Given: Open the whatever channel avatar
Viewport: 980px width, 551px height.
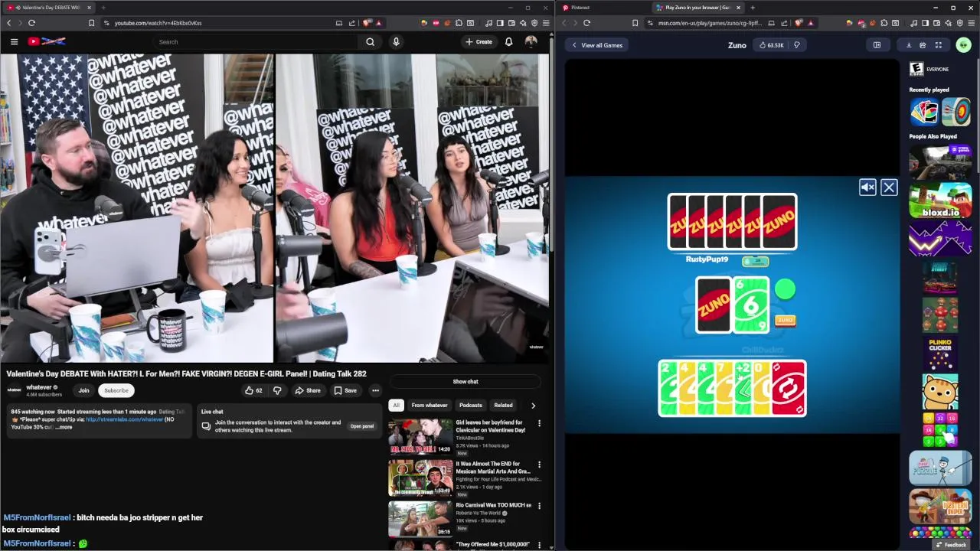Looking at the screenshot, I should (x=15, y=390).
